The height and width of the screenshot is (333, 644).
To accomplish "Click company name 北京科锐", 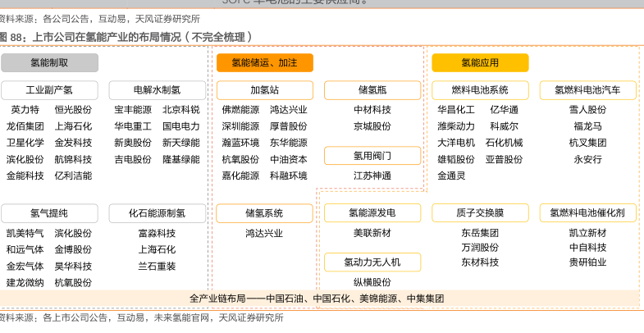I will click(x=181, y=110).
